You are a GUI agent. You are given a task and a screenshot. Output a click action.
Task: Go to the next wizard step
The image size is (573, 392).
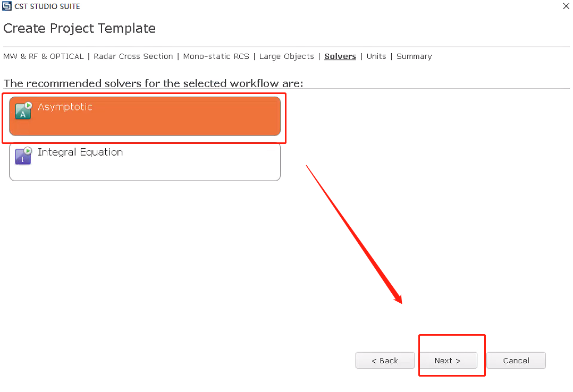448,361
